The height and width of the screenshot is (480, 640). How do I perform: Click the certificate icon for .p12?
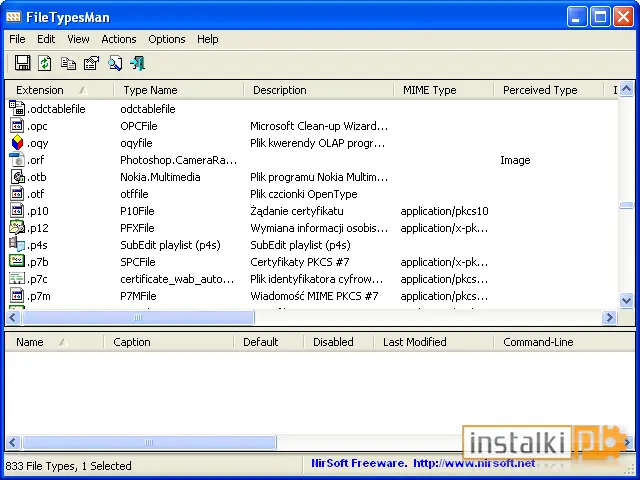[x=17, y=227]
